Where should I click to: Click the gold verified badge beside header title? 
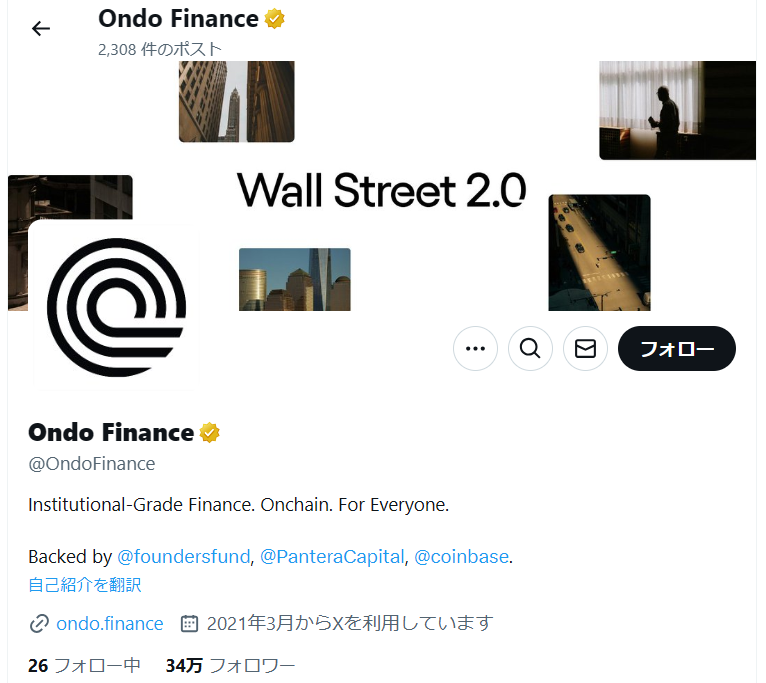(275, 19)
